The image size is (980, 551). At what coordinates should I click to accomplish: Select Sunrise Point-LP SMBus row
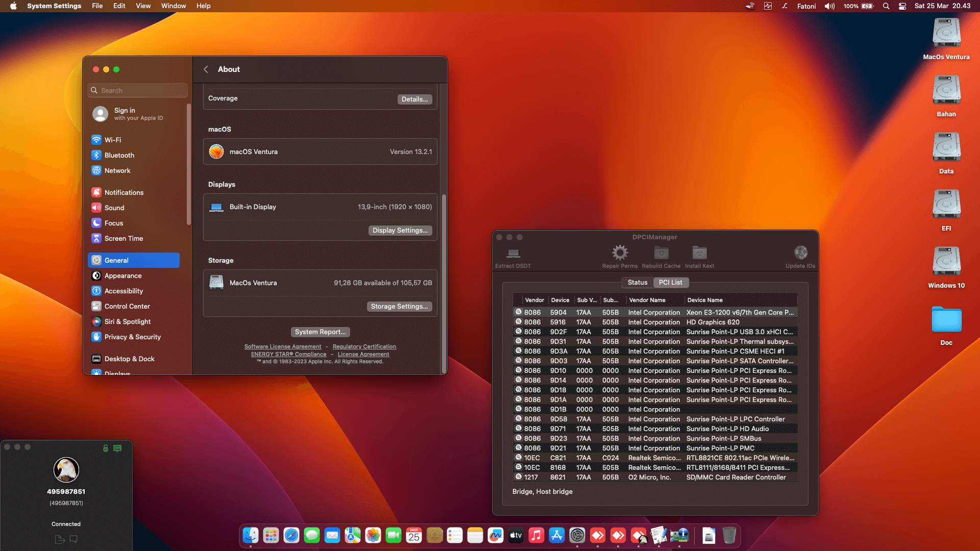coord(655,439)
